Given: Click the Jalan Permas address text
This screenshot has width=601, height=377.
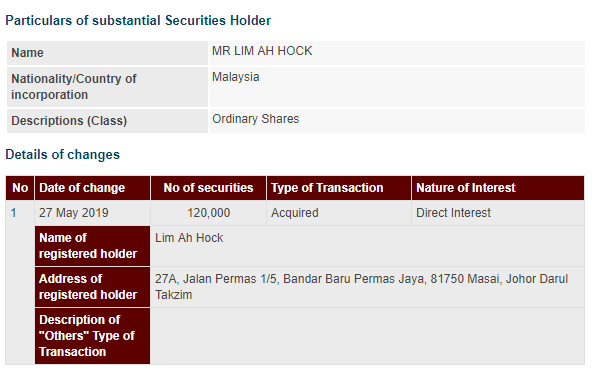Looking at the screenshot, I should click(x=361, y=287).
